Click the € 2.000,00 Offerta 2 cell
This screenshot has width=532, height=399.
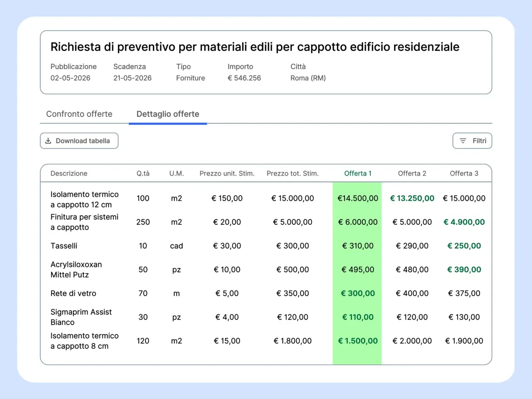pyautogui.click(x=412, y=341)
